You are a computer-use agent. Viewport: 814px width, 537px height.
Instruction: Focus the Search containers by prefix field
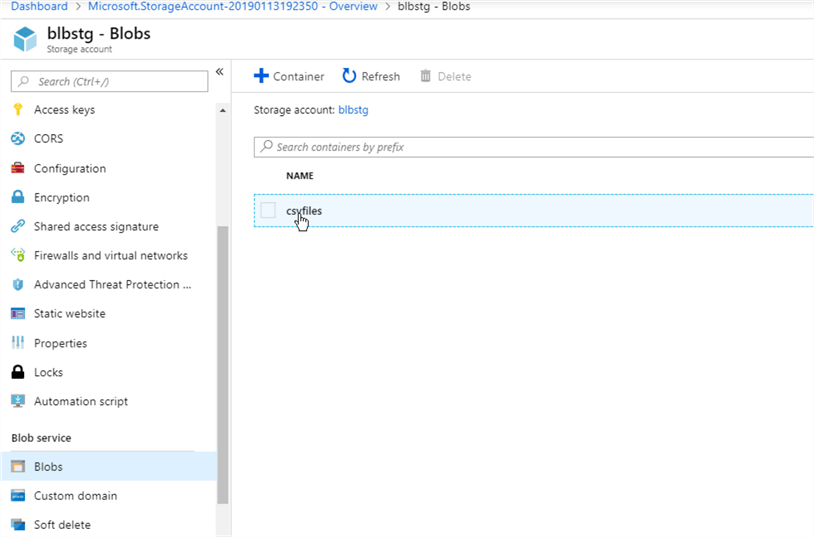534,147
